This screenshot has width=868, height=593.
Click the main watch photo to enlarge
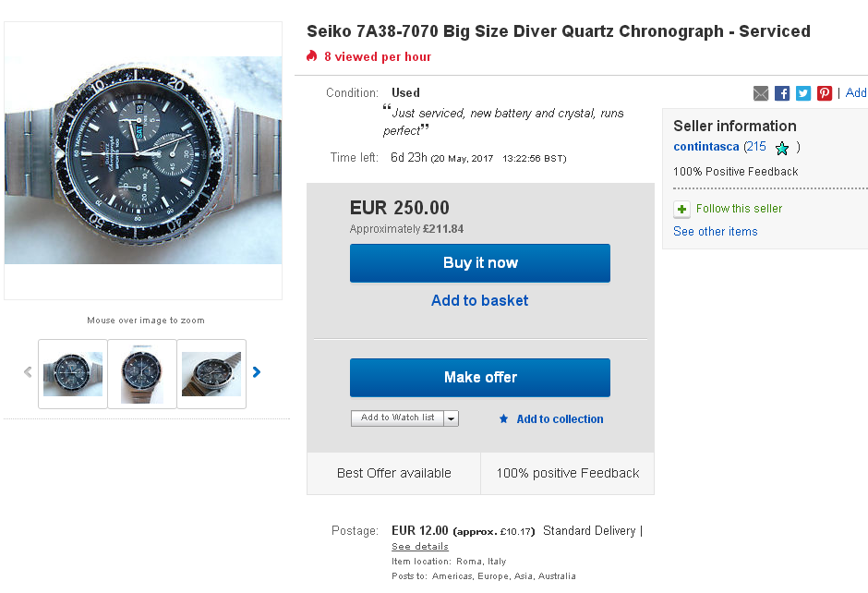(x=143, y=162)
